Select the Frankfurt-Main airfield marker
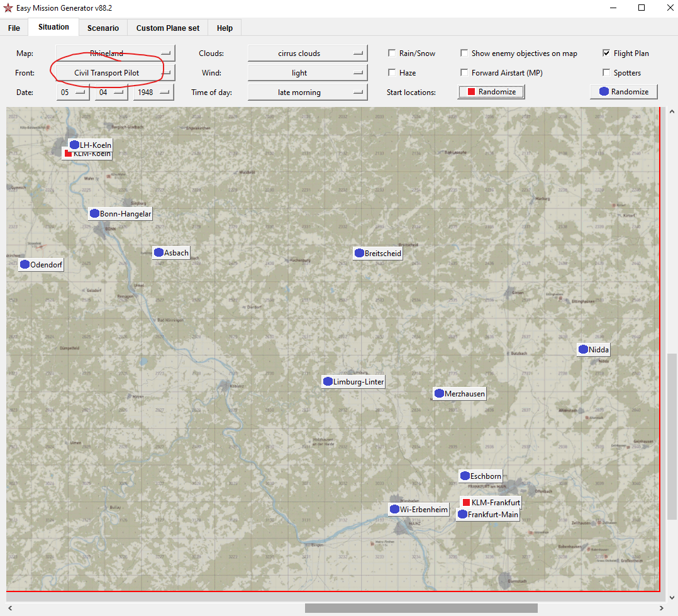Image resolution: width=678 pixels, height=616 pixels. [x=488, y=515]
